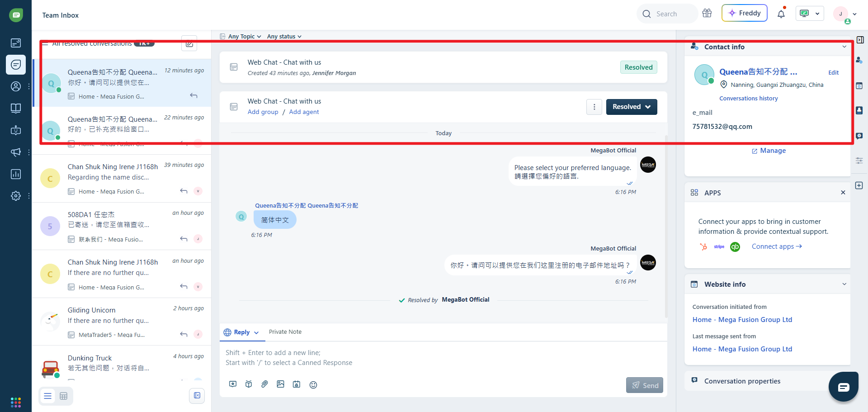Screen dimensions: 868x412
Task: Open the user profile avatar menu
Action: (x=841, y=14)
